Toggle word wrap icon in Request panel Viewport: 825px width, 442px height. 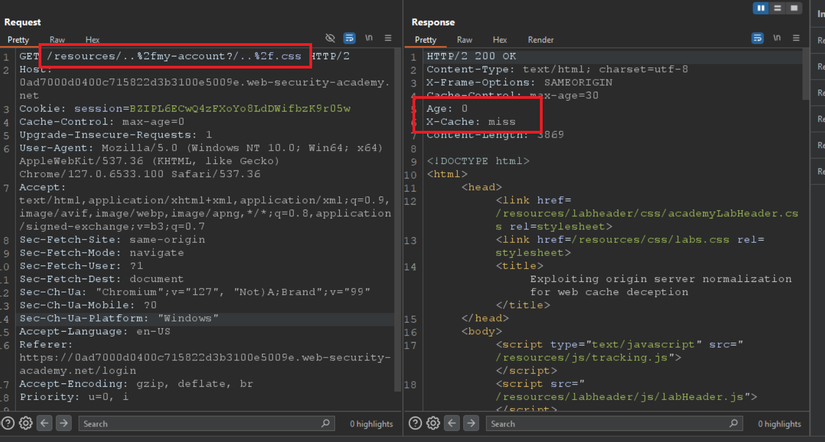(349, 38)
